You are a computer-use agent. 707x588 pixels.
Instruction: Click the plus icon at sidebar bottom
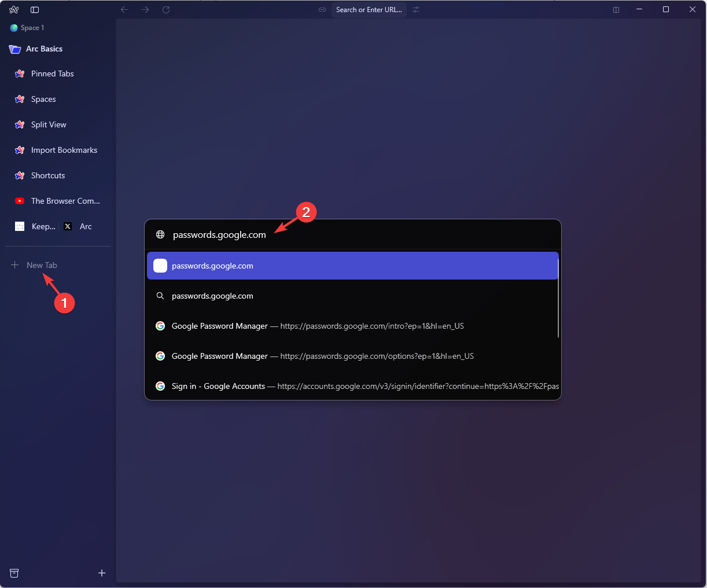pyautogui.click(x=102, y=573)
